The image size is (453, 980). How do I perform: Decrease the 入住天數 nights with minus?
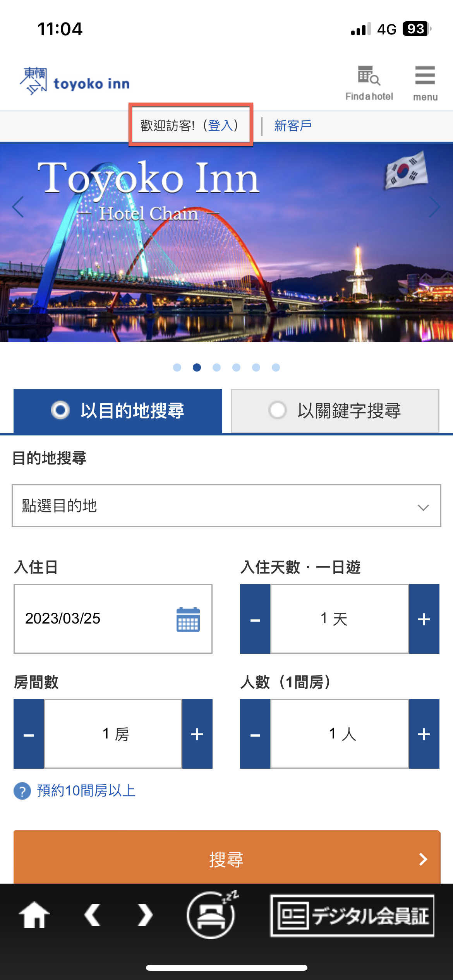(255, 619)
